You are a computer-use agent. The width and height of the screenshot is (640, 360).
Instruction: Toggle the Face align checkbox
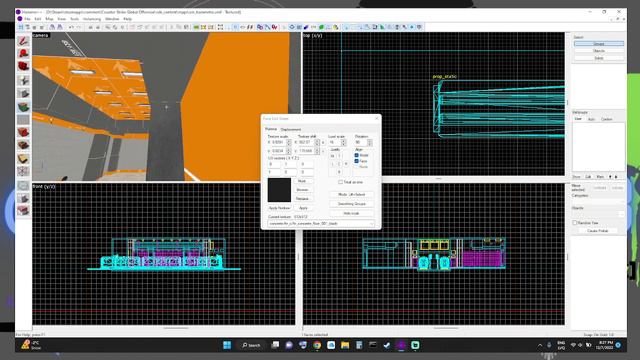point(357,161)
